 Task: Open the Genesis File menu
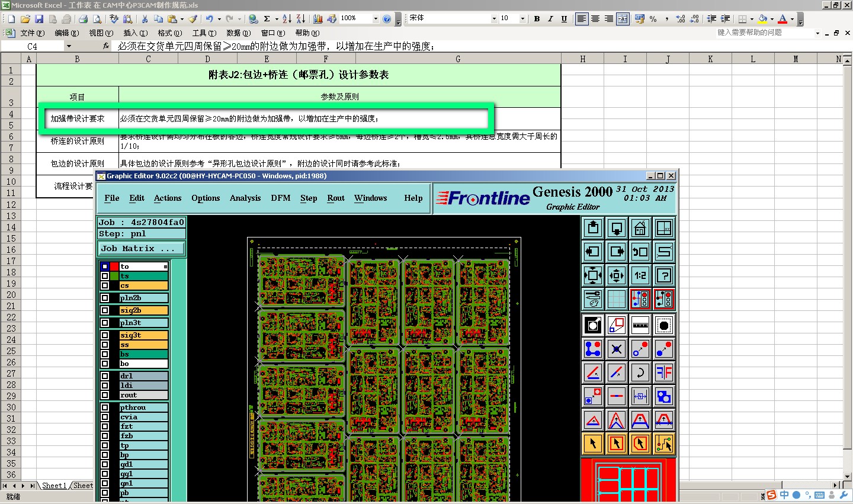pos(112,198)
